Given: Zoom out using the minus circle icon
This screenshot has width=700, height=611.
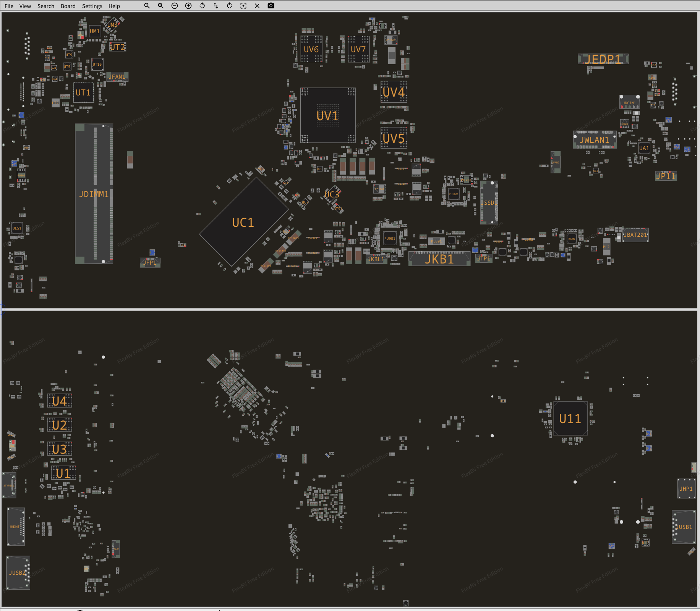Looking at the screenshot, I should 175,6.
